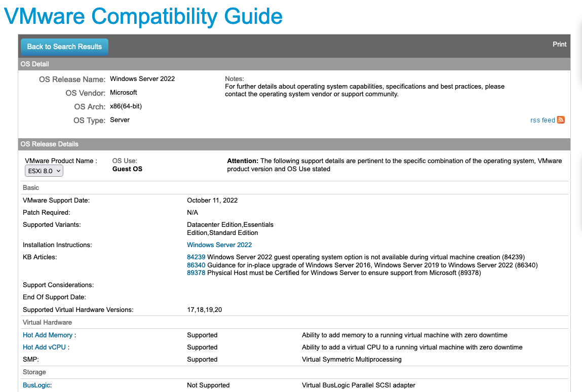Open the VMware Product Name dropdown
The width and height of the screenshot is (582, 392).
(44, 171)
